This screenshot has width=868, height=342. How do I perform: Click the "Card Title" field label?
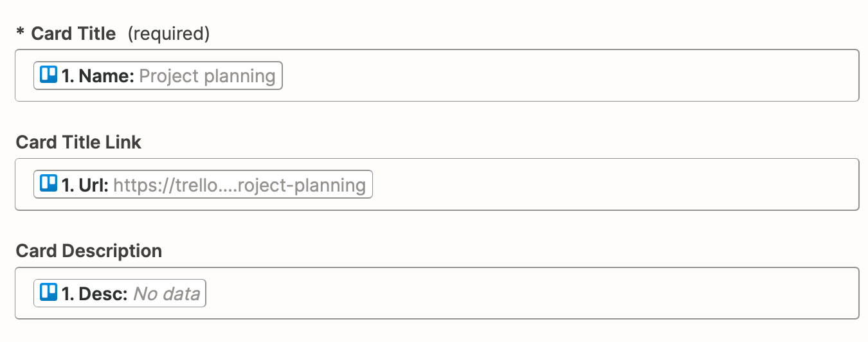pyautogui.click(x=73, y=33)
